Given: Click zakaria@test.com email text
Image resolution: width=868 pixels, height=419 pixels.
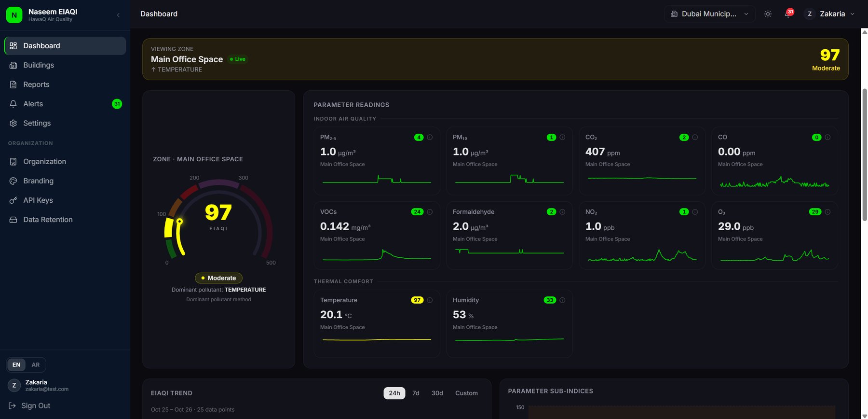Looking at the screenshot, I should coord(47,389).
